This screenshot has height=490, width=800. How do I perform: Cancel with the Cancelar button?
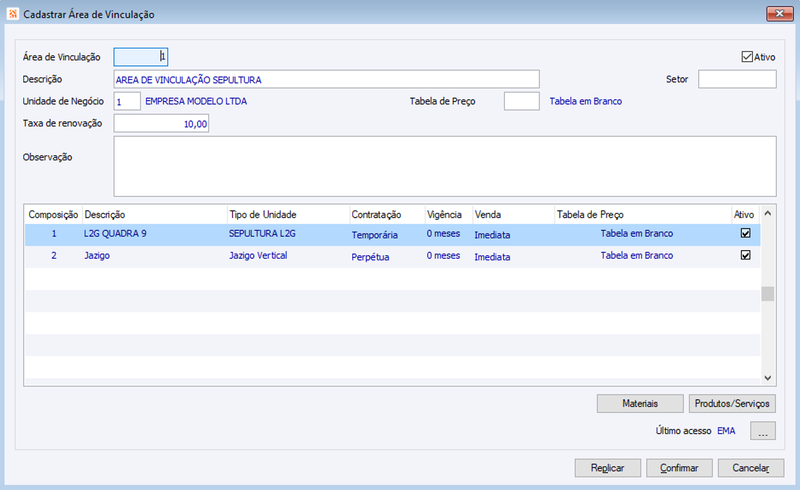point(751,468)
